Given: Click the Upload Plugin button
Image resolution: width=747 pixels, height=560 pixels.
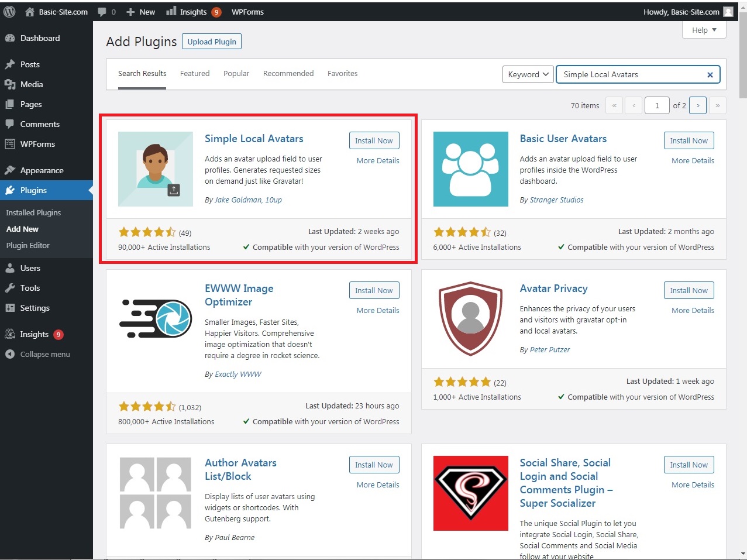Looking at the screenshot, I should (212, 42).
